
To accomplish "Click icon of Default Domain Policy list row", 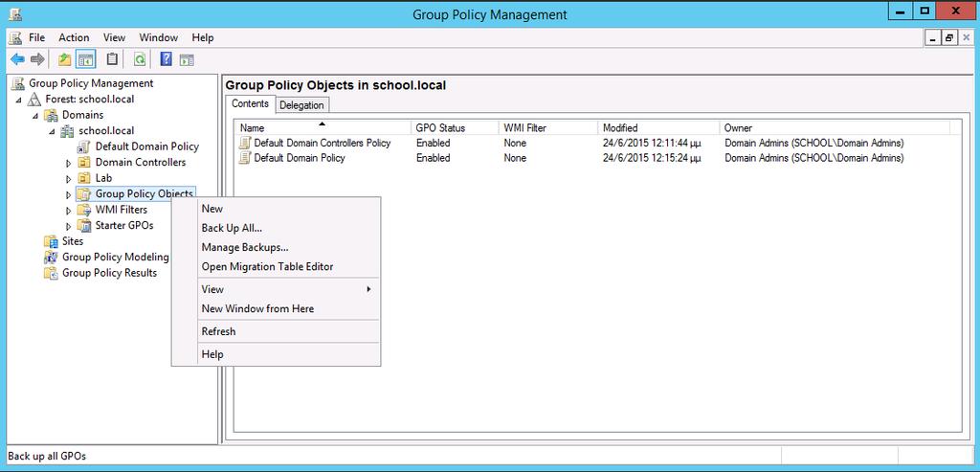I will tap(245, 158).
